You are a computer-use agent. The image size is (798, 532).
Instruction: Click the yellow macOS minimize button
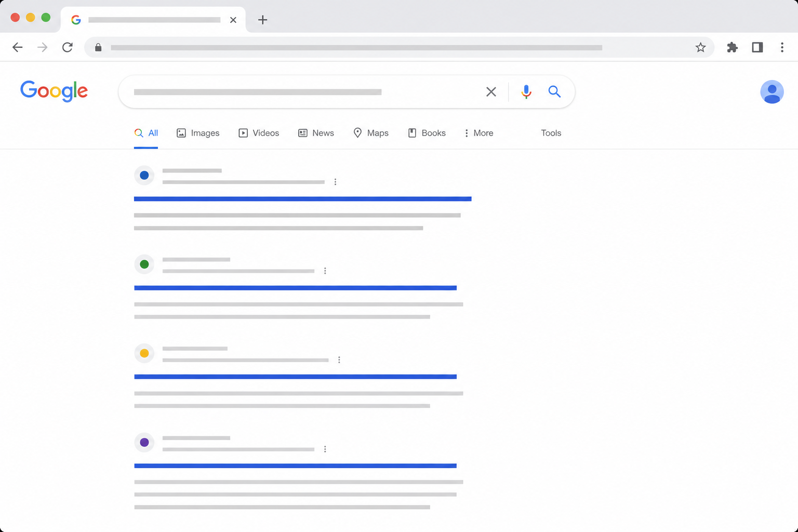[x=31, y=17]
